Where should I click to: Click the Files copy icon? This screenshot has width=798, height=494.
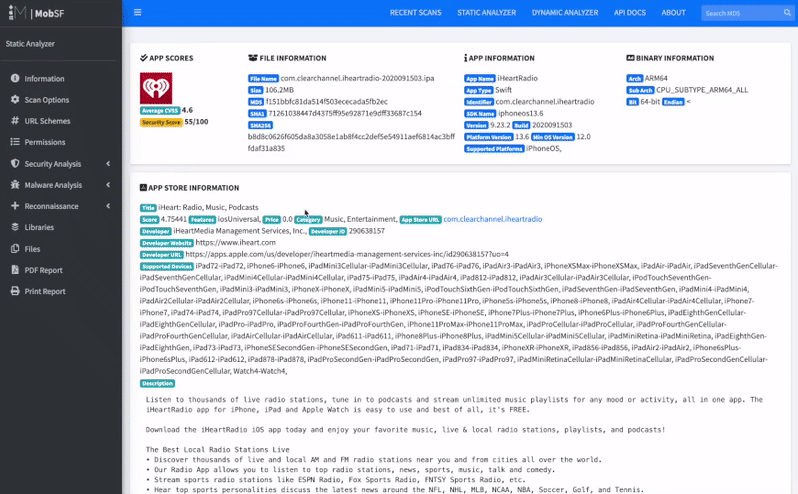15,249
